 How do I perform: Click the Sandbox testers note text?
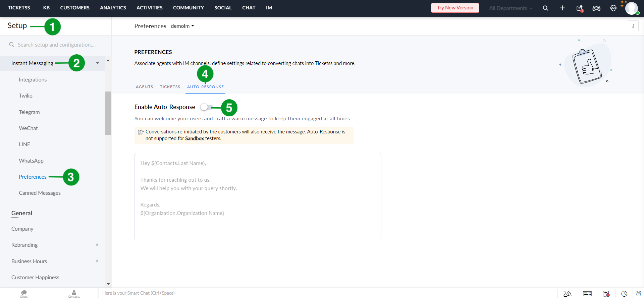click(x=245, y=135)
